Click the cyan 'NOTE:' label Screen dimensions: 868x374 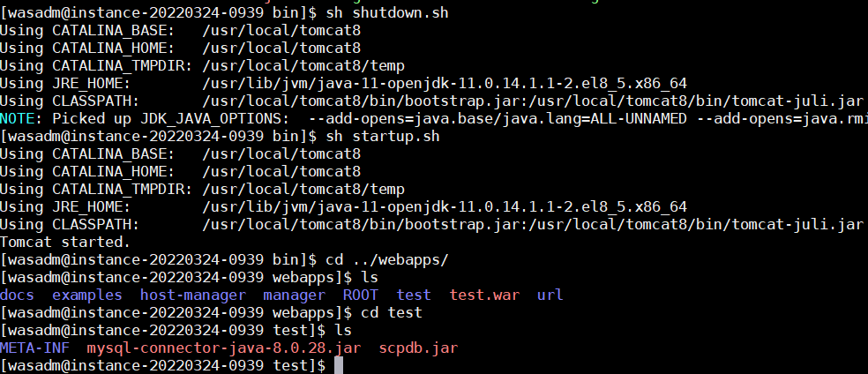pos(21,118)
